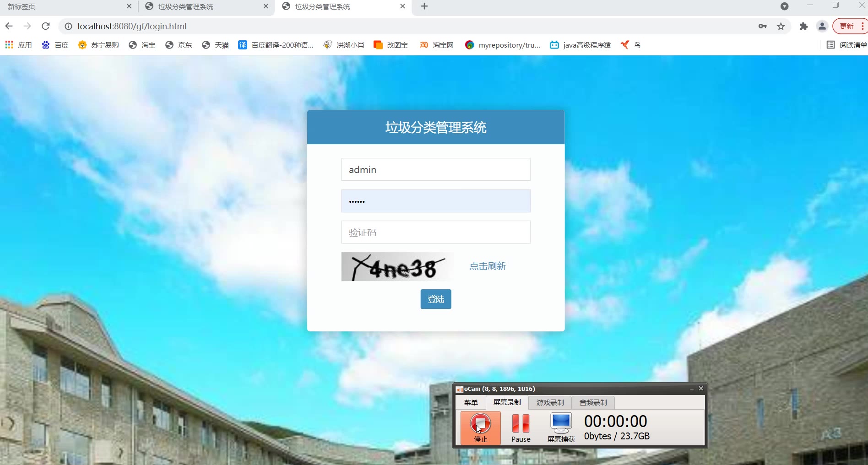The height and width of the screenshot is (465, 868).
Task: Open the 洪湖小肖 bookmark
Action: click(344, 45)
